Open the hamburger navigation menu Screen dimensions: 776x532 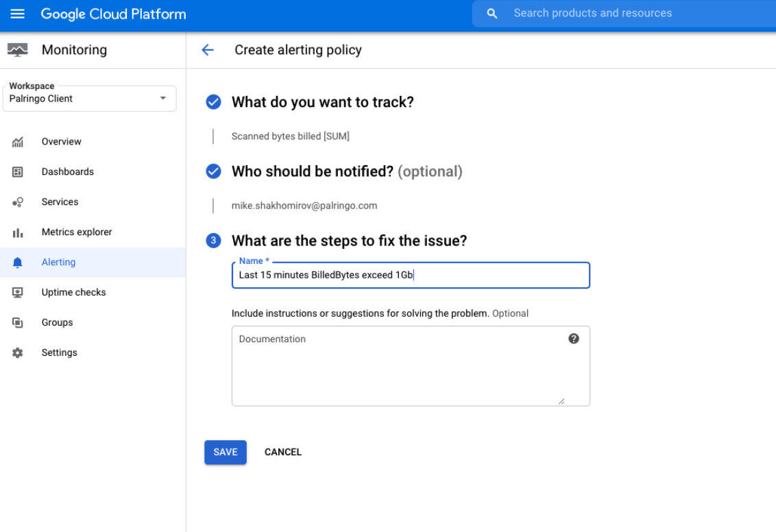point(18,14)
